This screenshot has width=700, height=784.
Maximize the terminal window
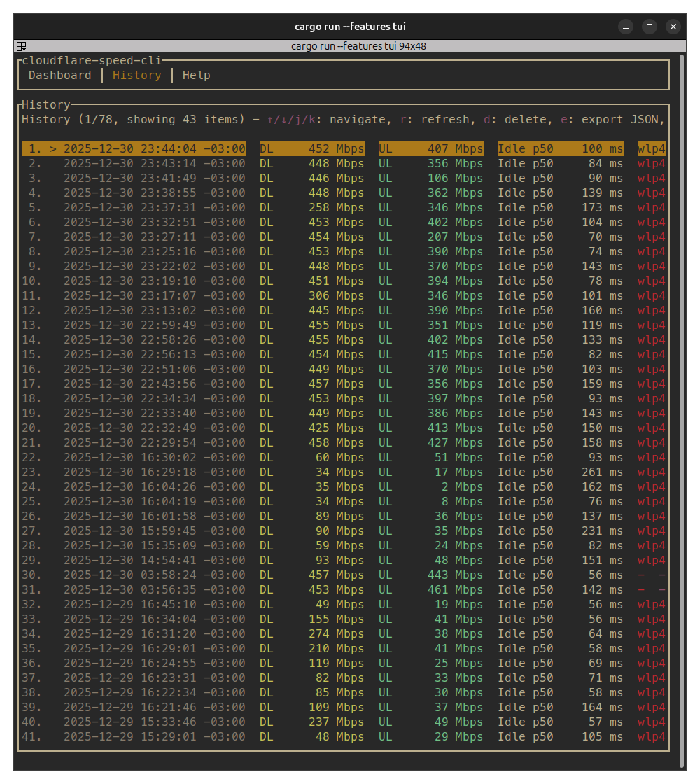click(x=650, y=27)
